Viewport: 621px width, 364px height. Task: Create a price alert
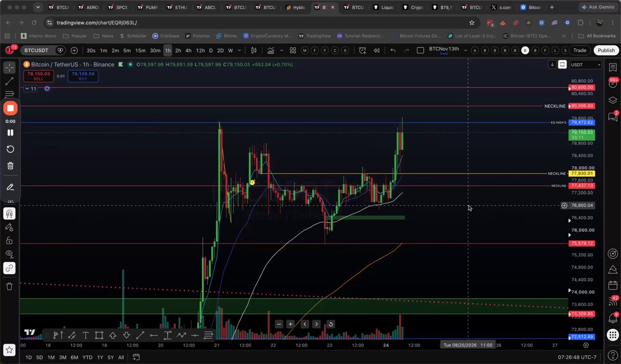362,50
